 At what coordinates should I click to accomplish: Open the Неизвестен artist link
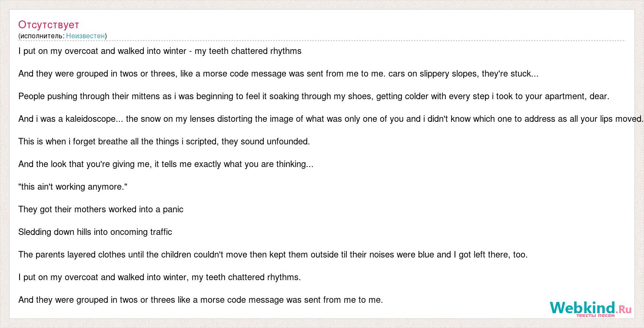coord(86,36)
